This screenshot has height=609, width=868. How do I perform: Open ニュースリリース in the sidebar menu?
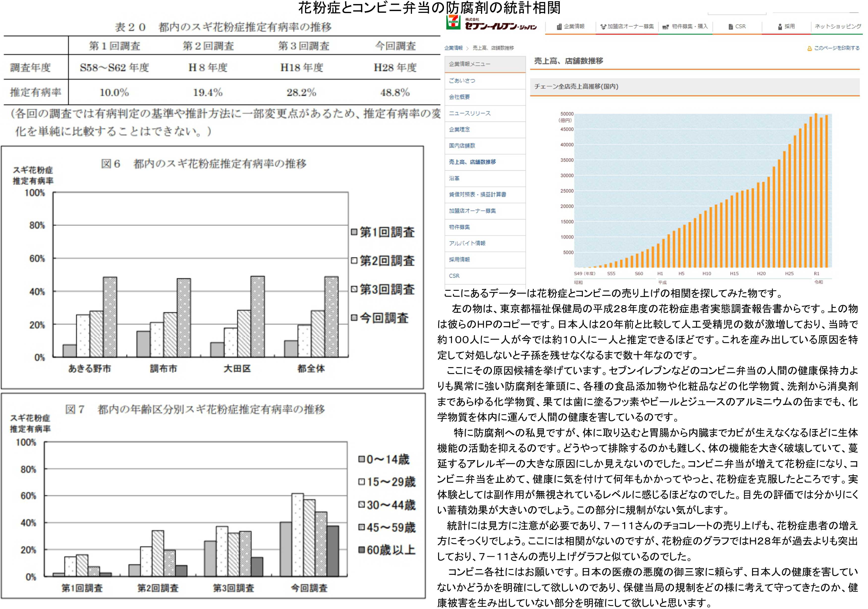485,113
